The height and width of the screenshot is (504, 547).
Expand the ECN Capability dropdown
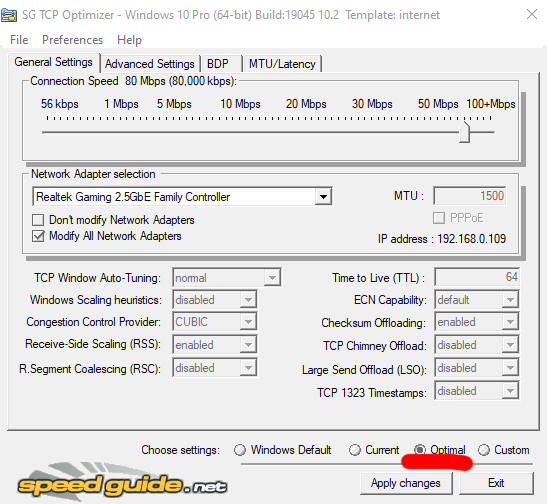(510, 300)
